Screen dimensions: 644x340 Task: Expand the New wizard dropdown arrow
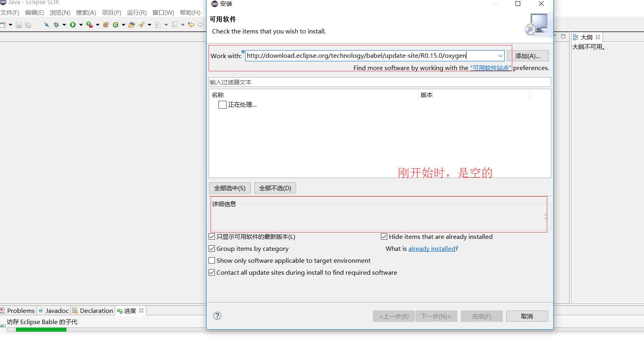click(x=10, y=25)
